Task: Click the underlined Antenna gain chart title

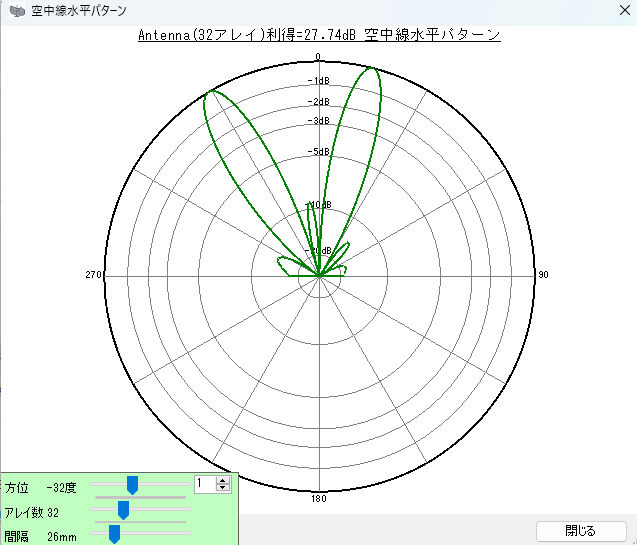Action: click(x=318, y=34)
